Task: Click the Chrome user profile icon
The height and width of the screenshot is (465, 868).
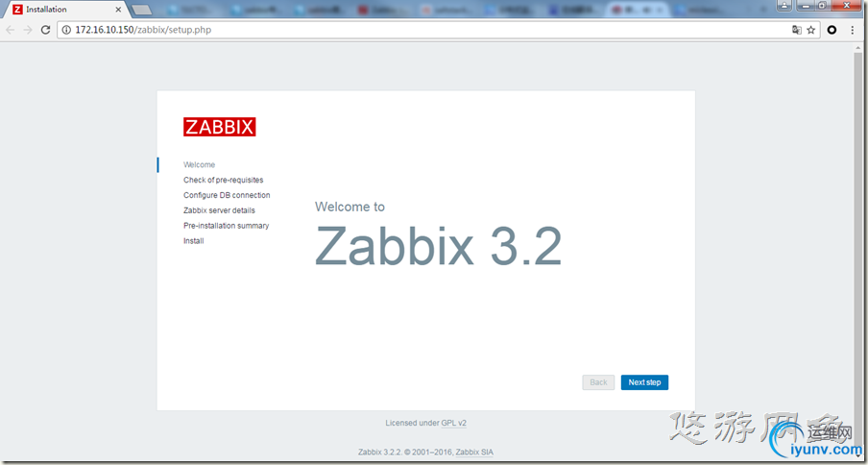Action: coord(784,5)
